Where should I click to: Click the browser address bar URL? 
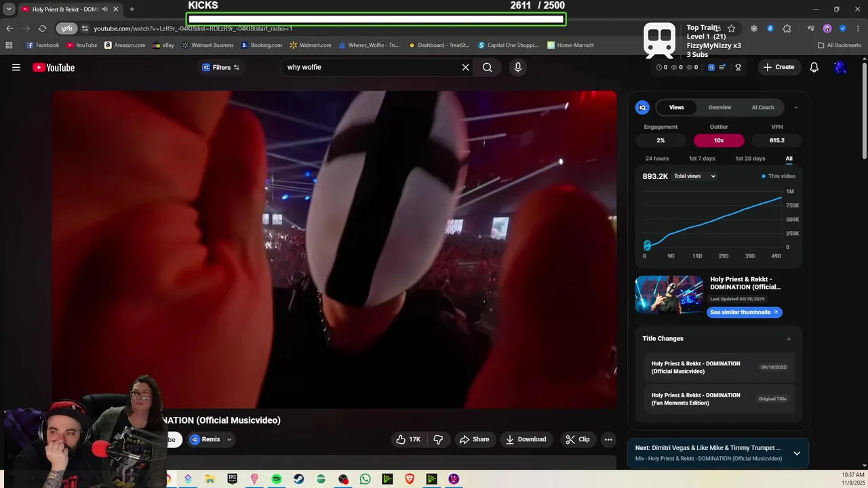[x=193, y=28]
